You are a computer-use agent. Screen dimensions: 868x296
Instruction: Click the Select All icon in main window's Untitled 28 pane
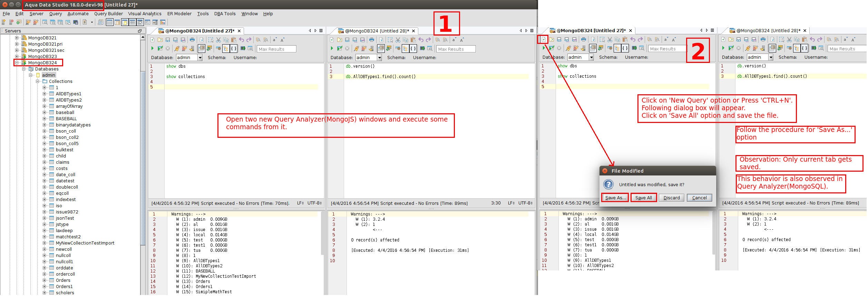point(390,40)
